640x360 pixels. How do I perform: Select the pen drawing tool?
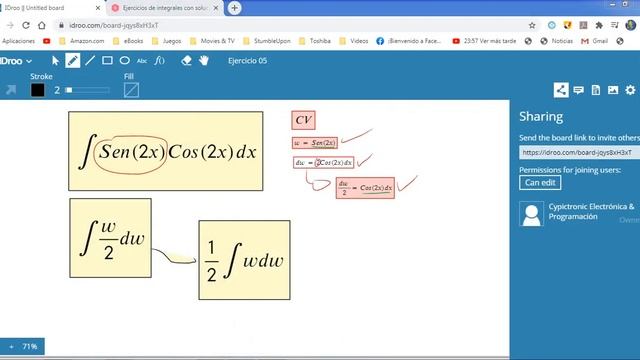(73, 61)
